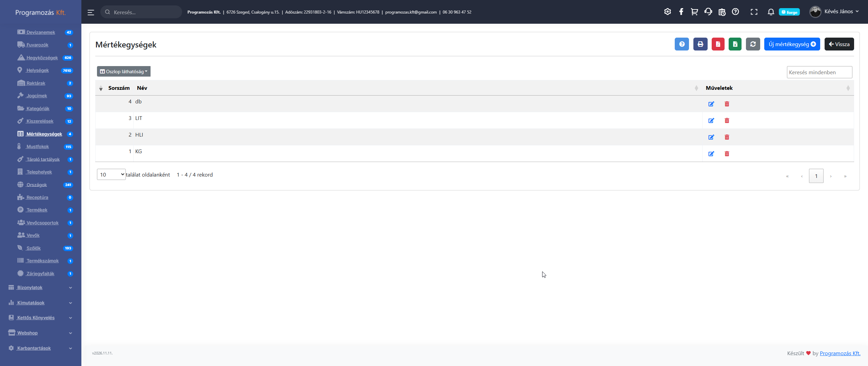Open Kiszerelések in the sidebar
Viewport: 868px width, 366px height.
[40, 121]
